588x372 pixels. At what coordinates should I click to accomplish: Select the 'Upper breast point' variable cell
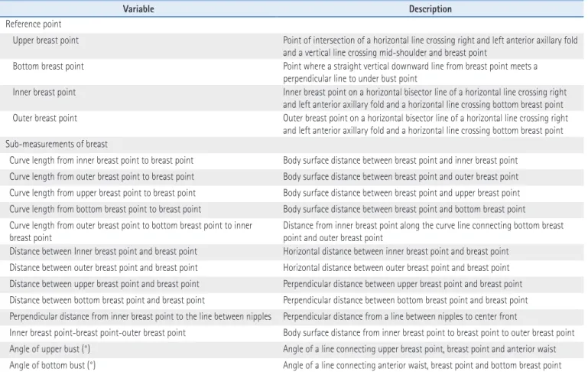point(46,40)
